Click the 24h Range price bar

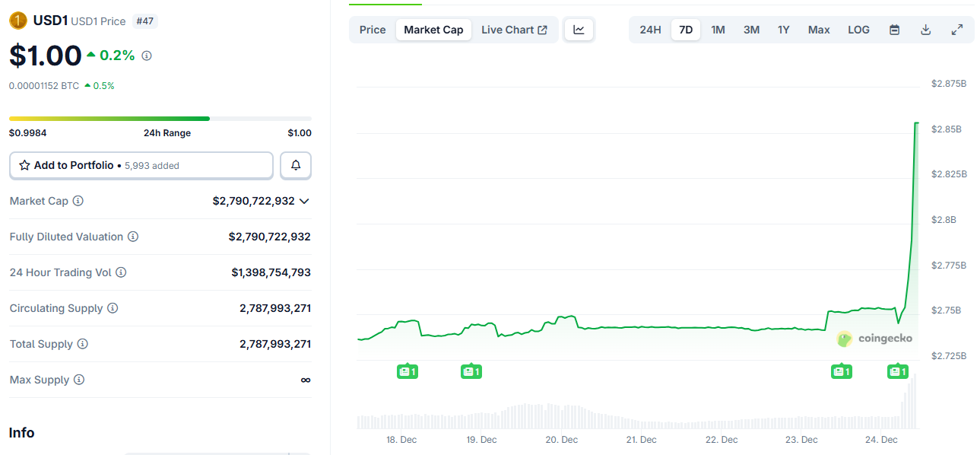tap(160, 119)
